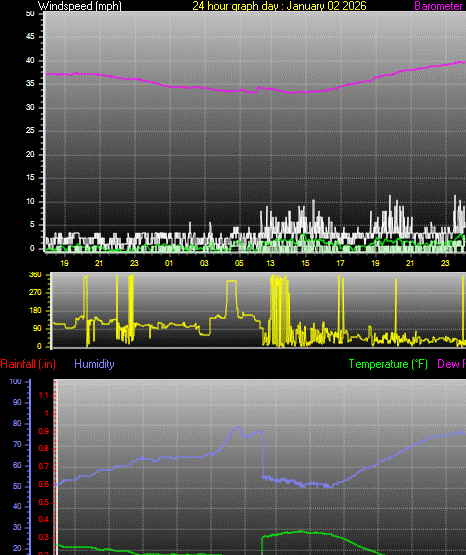Click the "0.4" tick on the rainfall axis
Image resolution: width=466 pixels, height=555 pixels.
point(44,520)
